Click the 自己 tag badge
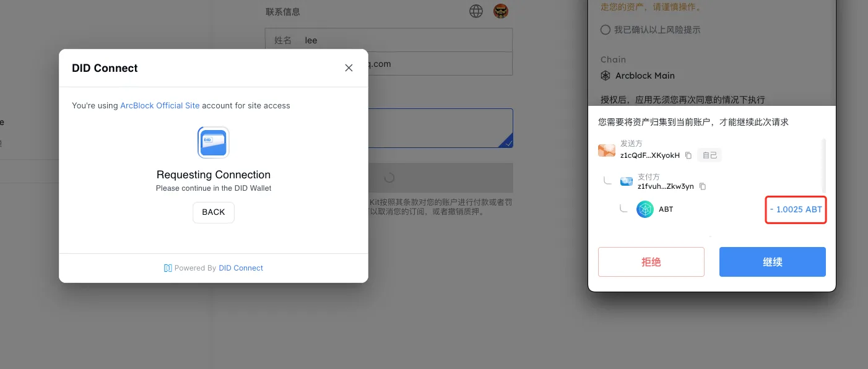The width and height of the screenshot is (868, 369). pos(710,155)
